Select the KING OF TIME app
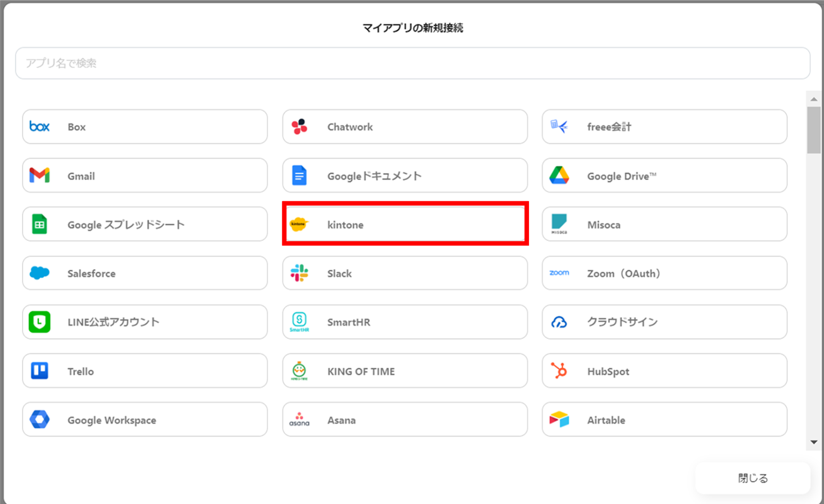This screenshot has width=824, height=504. [x=405, y=371]
